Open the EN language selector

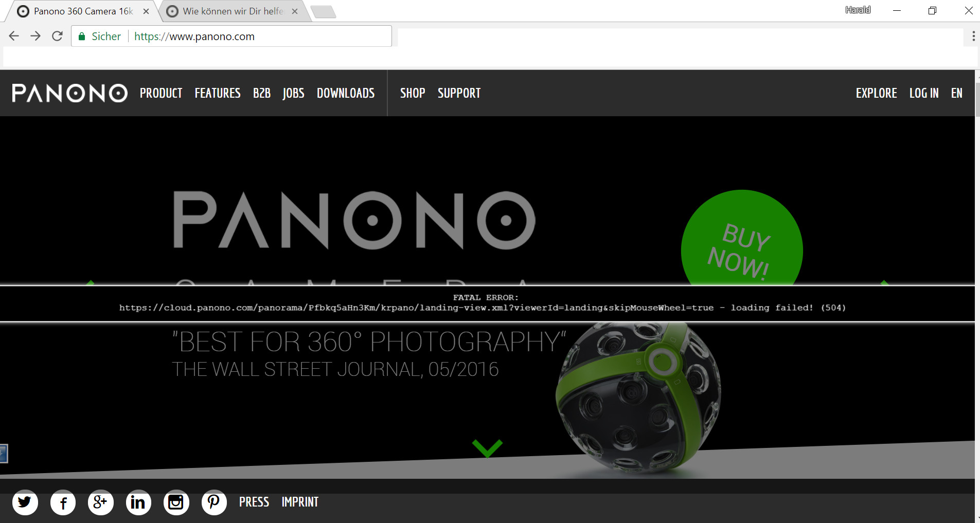(956, 93)
